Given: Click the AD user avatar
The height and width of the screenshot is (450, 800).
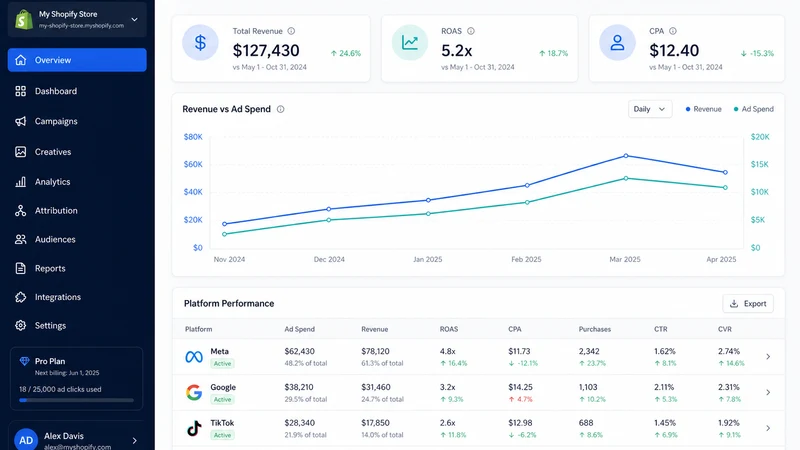Looking at the screenshot, I should click(x=26, y=440).
